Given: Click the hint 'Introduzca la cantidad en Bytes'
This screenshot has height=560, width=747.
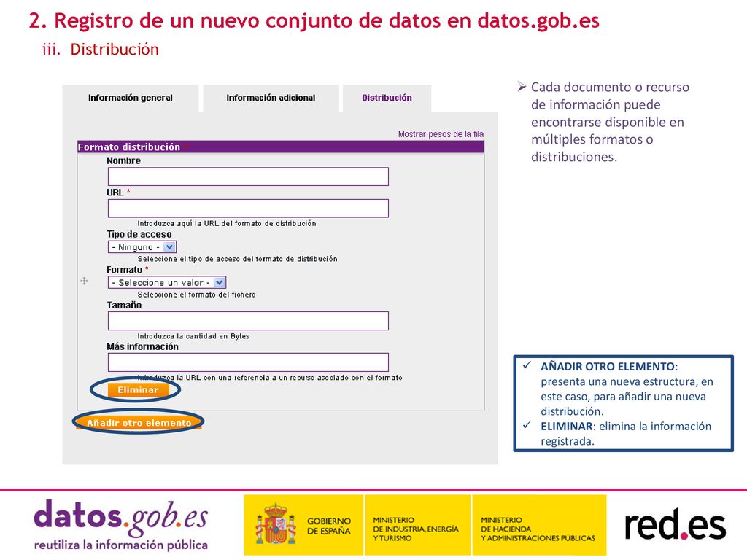Looking at the screenshot, I should [x=193, y=336].
